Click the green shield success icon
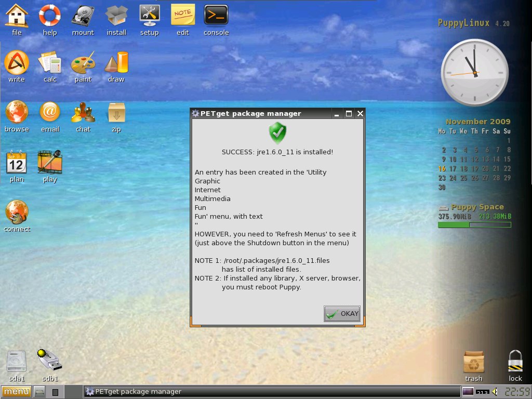The width and height of the screenshot is (532, 399). click(x=277, y=133)
